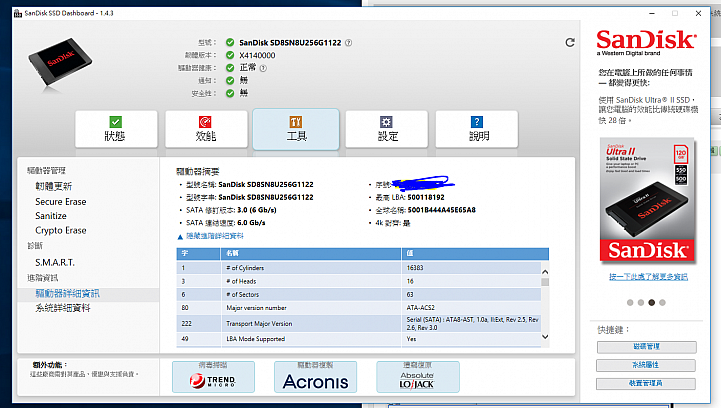This screenshot has width=721, height=408.
Task: Open Trend Micro antivirus scan
Action: [x=213, y=377]
